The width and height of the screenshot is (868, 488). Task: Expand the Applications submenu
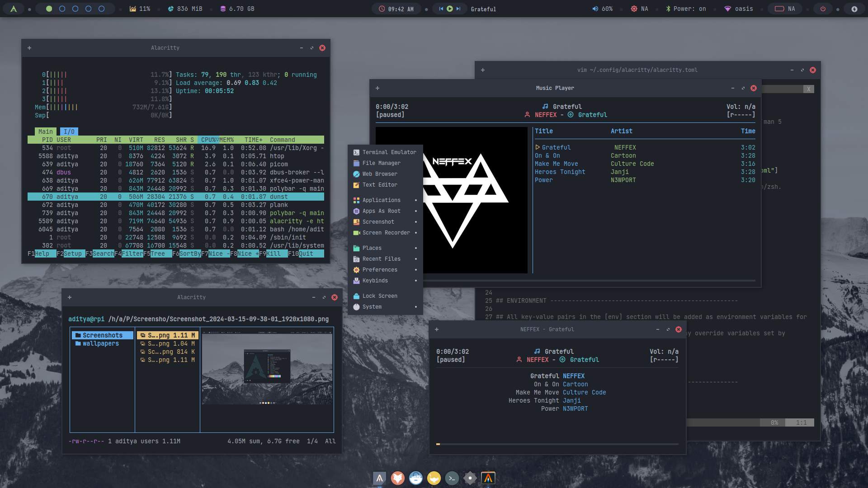(381, 200)
